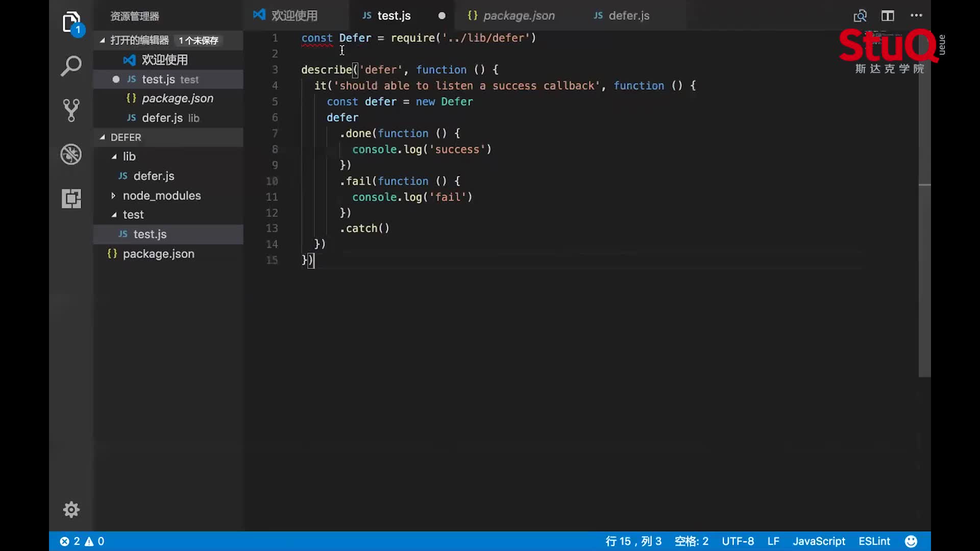This screenshot has width=980, height=551.
Task: Open package.json in the file tree
Action: 158,254
